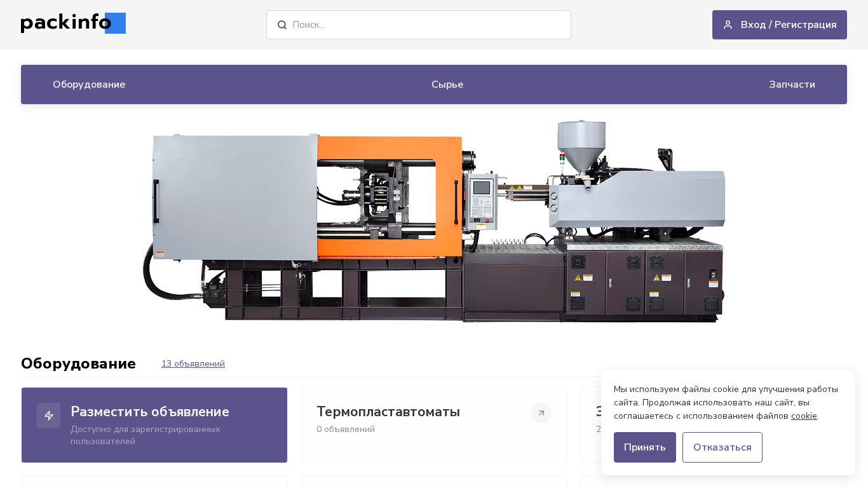Viewport: 868px width, 488px height.
Task: Select the Сырье menu item
Action: (447, 85)
